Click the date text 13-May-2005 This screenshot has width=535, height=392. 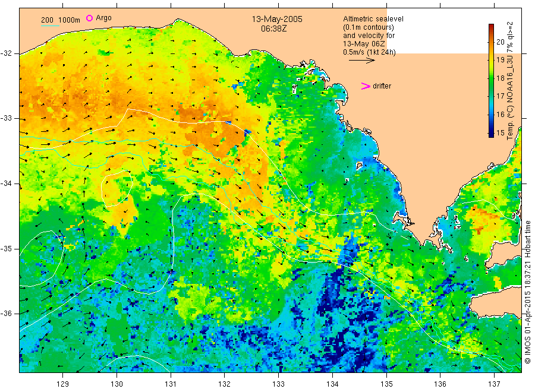tap(277, 19)
